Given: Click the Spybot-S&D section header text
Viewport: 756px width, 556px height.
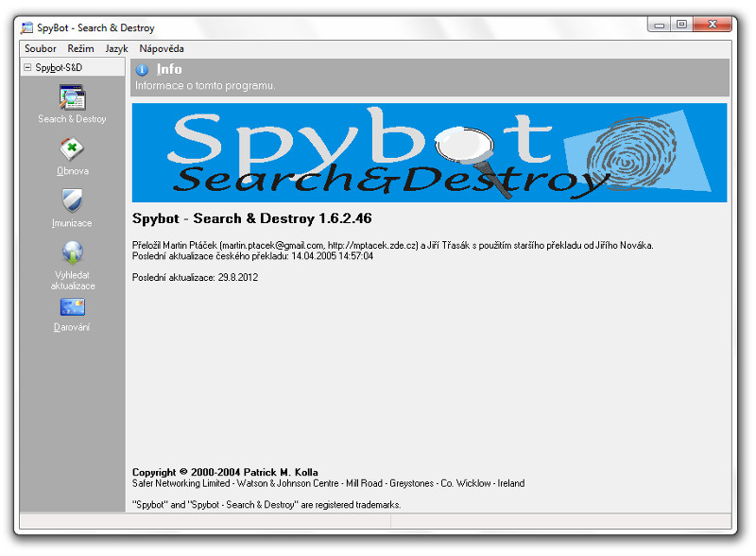Looking at the screenshot, I should 59,67.
